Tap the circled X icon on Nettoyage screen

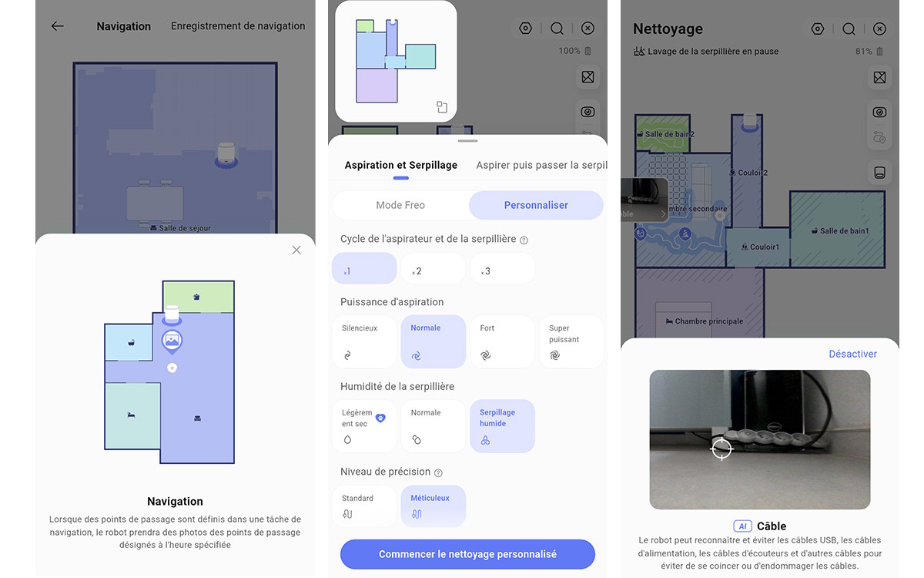pos(879,29)
